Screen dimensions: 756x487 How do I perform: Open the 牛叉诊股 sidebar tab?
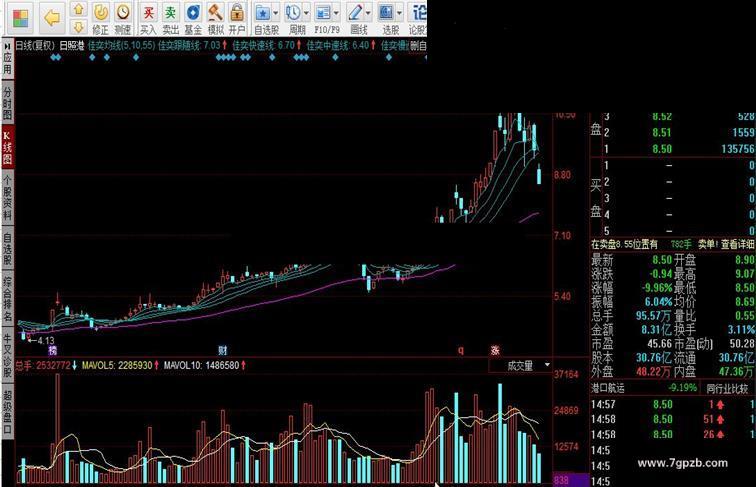tap(7, 356)
